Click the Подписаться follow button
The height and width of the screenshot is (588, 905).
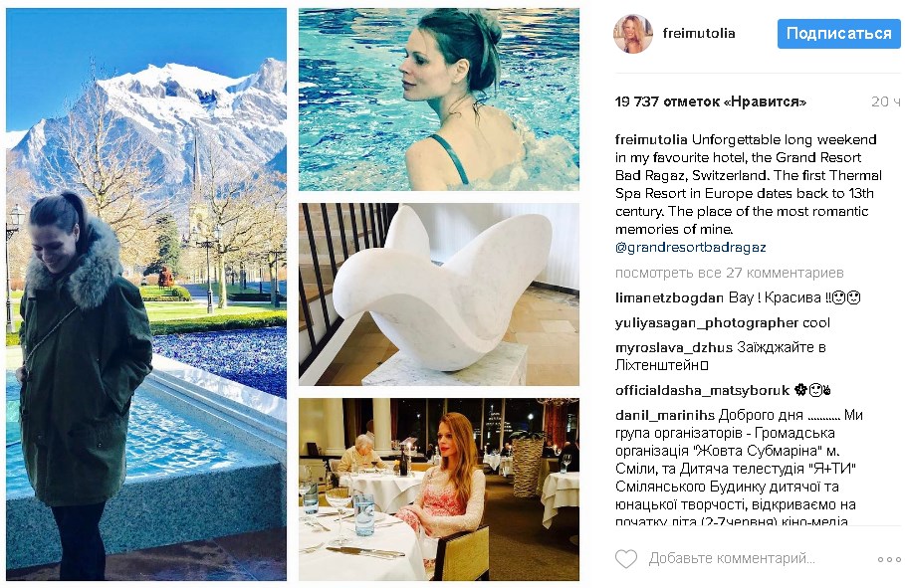click(x=838, y=34)
